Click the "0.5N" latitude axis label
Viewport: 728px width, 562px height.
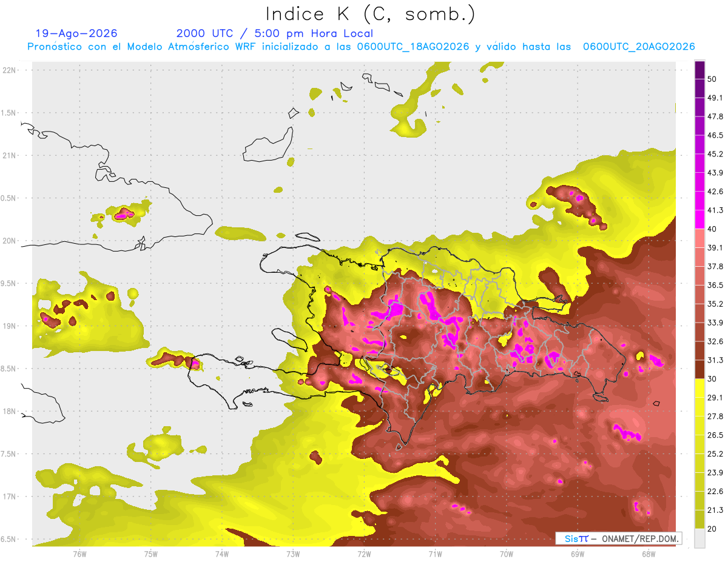9,198
